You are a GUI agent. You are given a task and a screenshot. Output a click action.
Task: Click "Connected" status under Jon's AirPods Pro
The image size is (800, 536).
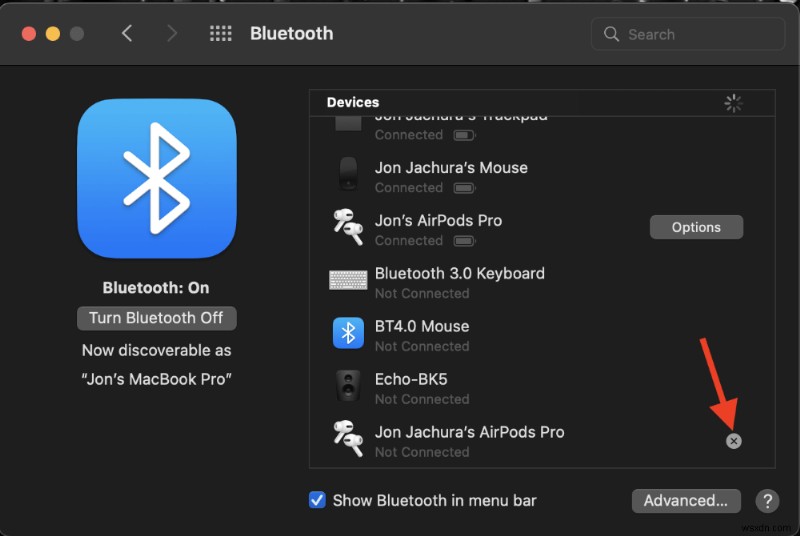[x=409, y=241]
